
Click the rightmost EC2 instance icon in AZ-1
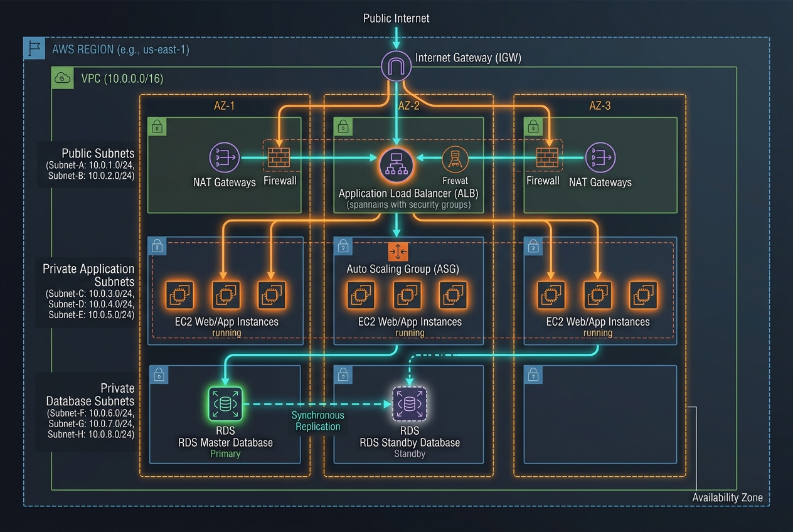[272, 295]
